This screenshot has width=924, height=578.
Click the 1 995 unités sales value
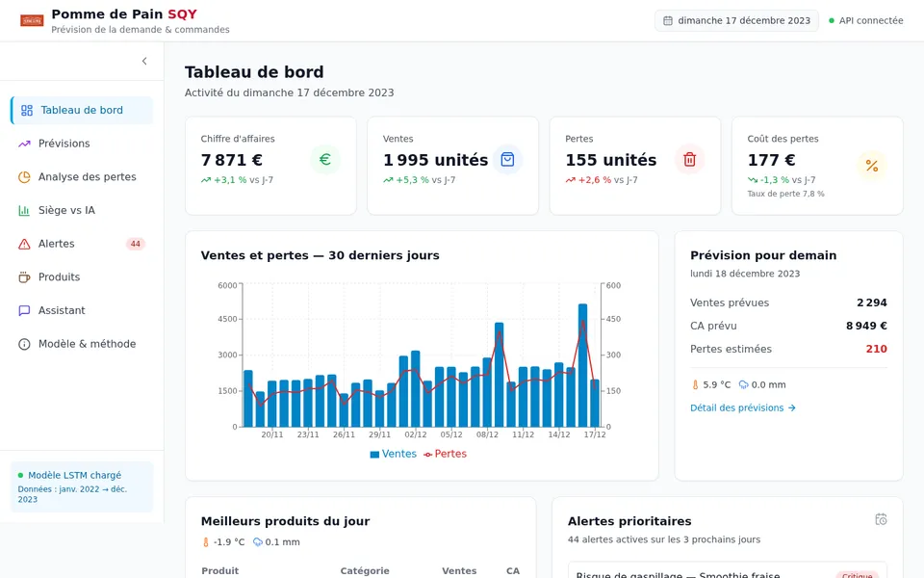coord(435,160)
